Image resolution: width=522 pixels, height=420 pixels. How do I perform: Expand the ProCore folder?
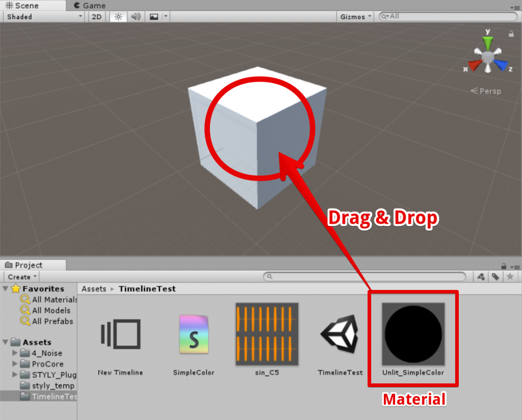15,364
